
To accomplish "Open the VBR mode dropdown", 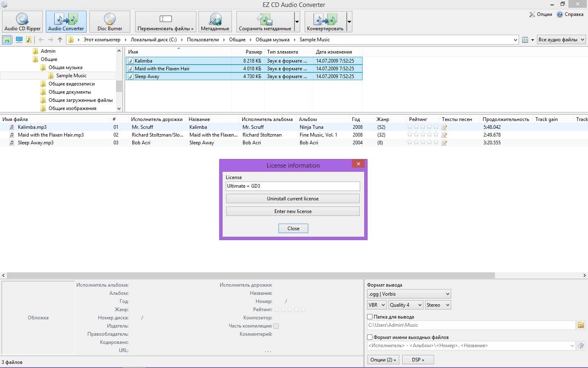I will (x=376, y=305).
